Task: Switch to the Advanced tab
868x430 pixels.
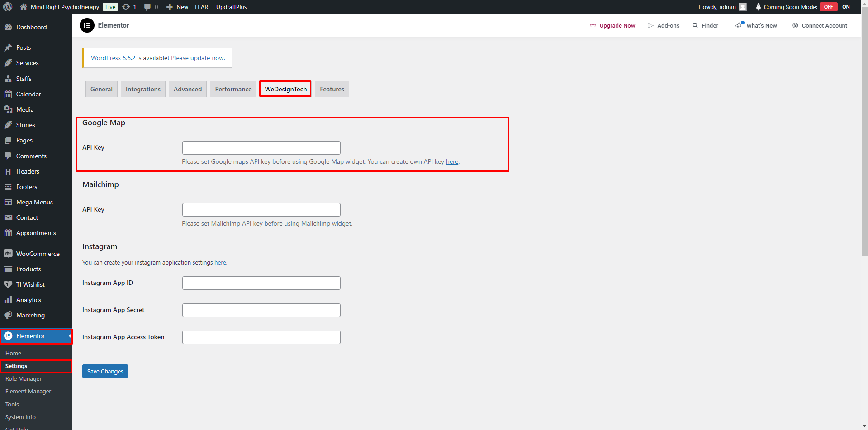Action: [x=188, y=89]
